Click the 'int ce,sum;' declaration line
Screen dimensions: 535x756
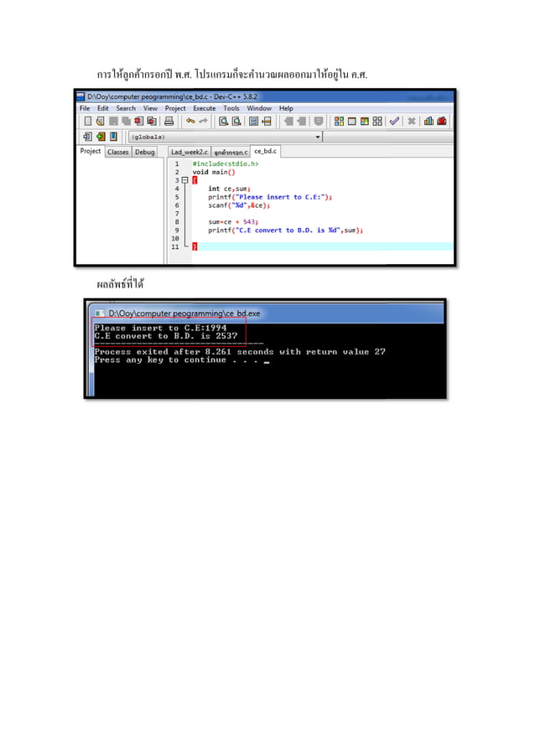click(x=229, y=189)
